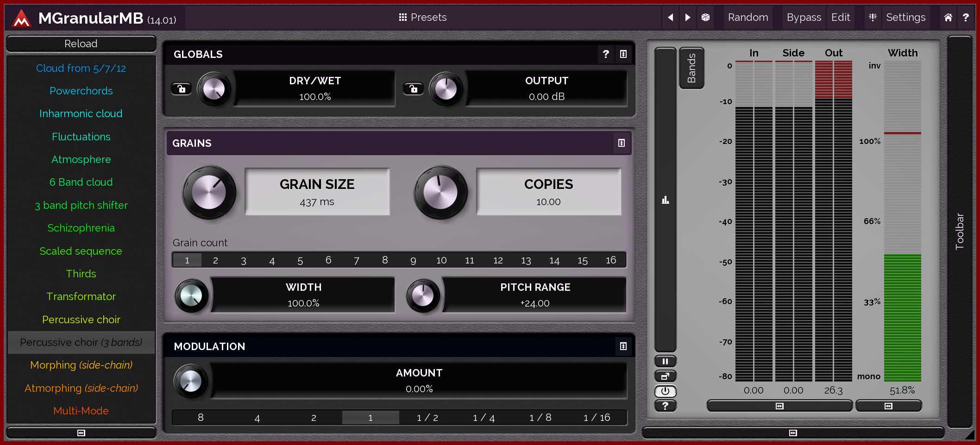
Task: Collapse the Globals panel
Action: [x=623, y=54]
